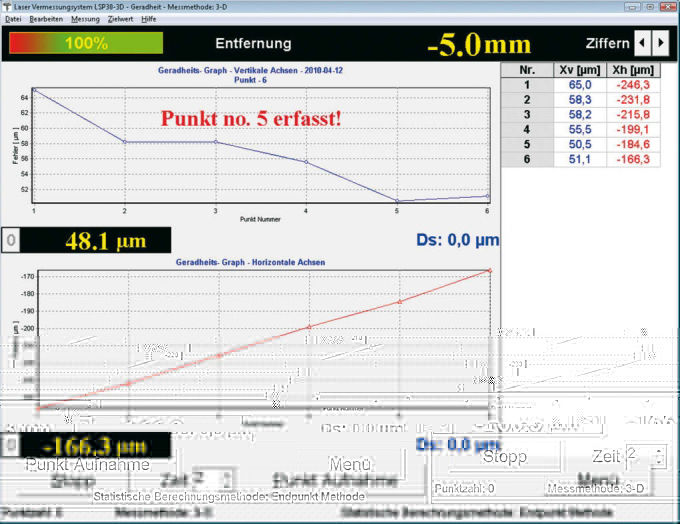Screen dimensions: 680x524
Task: Click the 100% signal level bar
Action: coord(86,44)
